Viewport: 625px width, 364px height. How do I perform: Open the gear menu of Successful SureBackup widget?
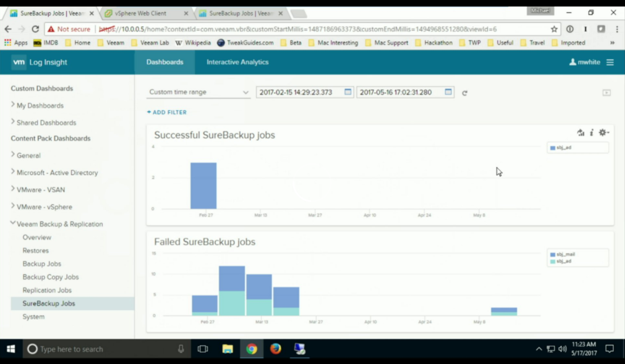[604, 132]
